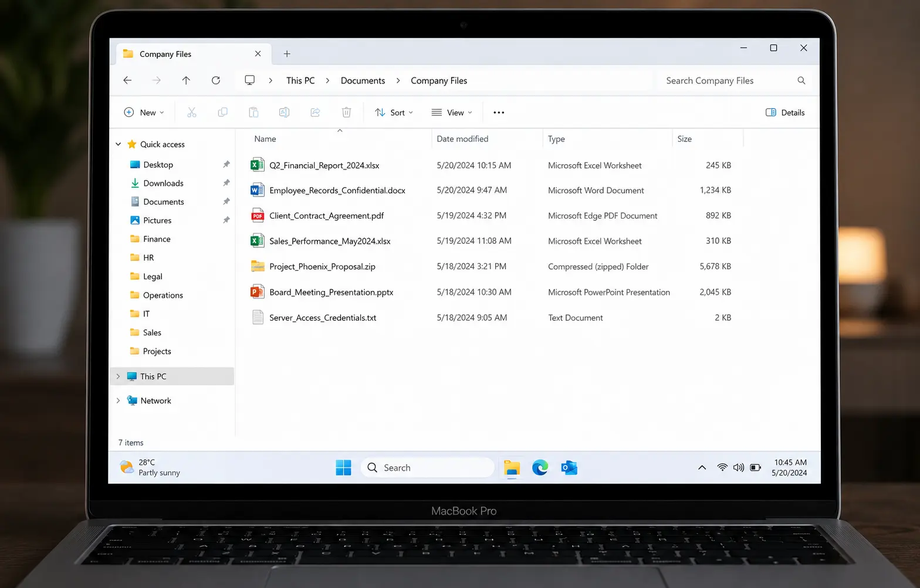The height and width of the screenshot is (588, 920).
Task: Open File Explorer from the taskbar
Action: tap(512, 467)
